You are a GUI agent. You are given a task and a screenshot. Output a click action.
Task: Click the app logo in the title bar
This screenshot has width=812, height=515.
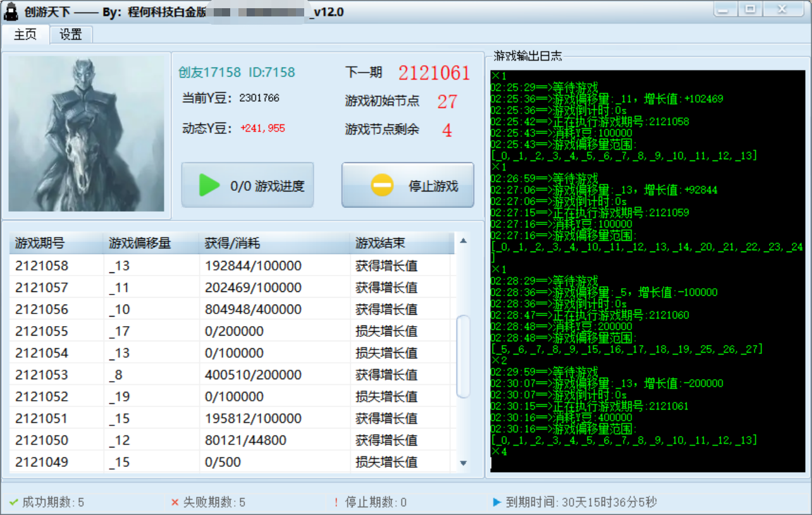point(10,11)
